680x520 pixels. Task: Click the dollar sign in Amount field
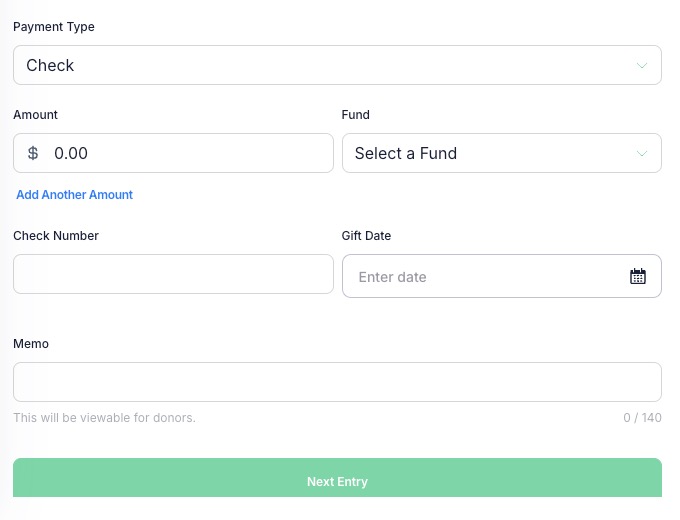click(33, 153)
